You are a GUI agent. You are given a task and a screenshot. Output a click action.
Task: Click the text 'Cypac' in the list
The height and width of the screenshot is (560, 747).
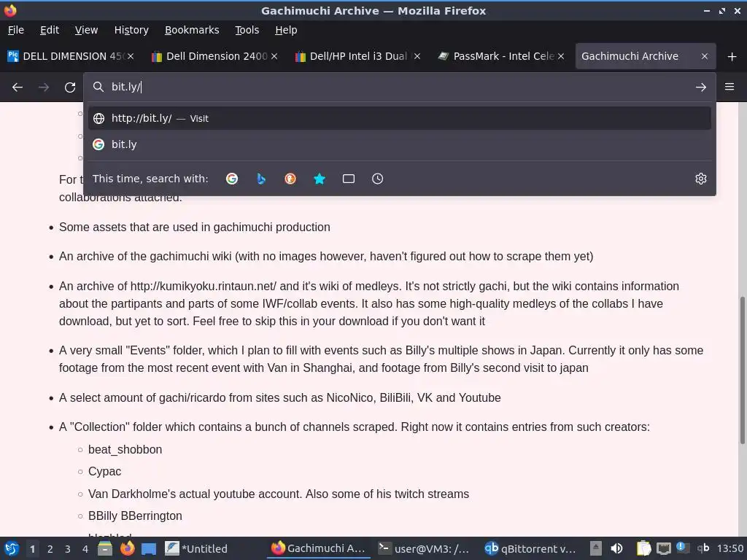[105, 472]
